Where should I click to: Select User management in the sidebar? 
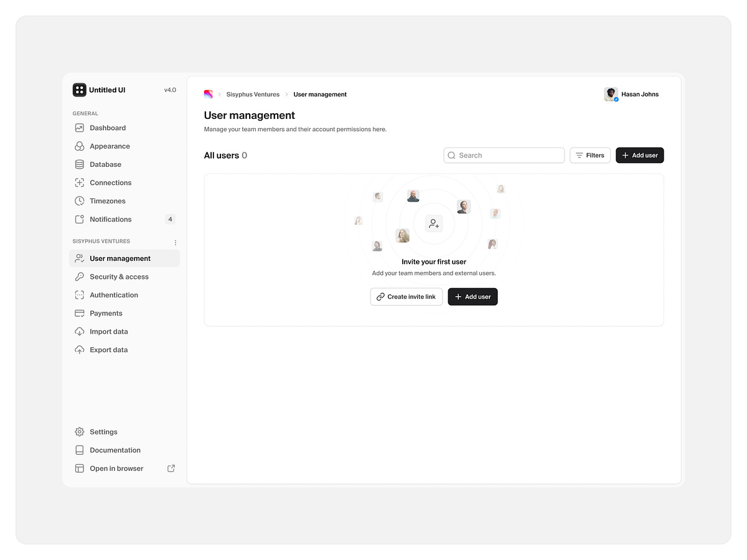pyautogui.click(x=120, y=258)
